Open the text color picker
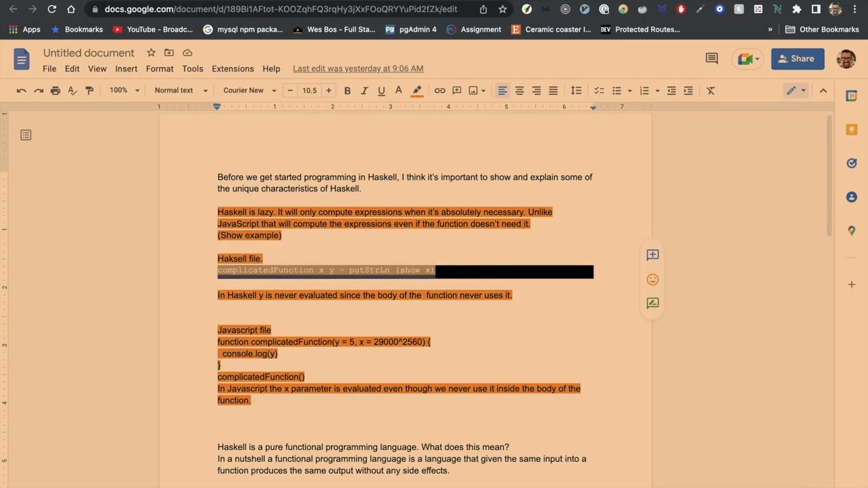Screen dimensions: 868x488 click(399, 90)
